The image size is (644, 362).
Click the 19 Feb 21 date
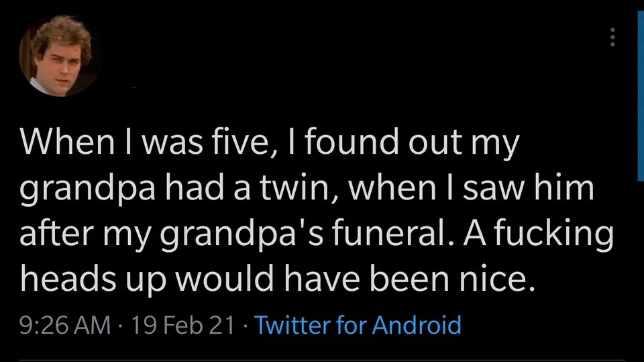[182, 325]
